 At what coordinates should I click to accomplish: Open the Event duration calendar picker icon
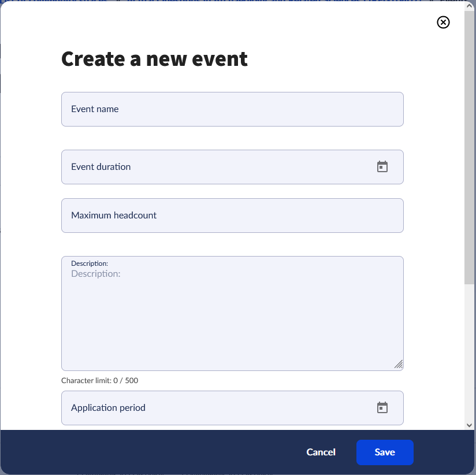point(382,167)
